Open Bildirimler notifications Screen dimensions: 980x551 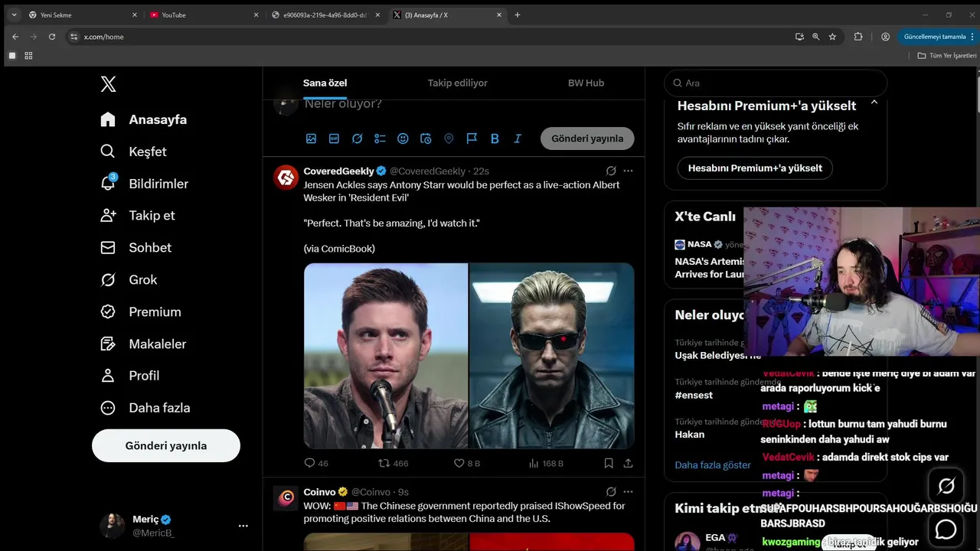click(x=144, y=184)
